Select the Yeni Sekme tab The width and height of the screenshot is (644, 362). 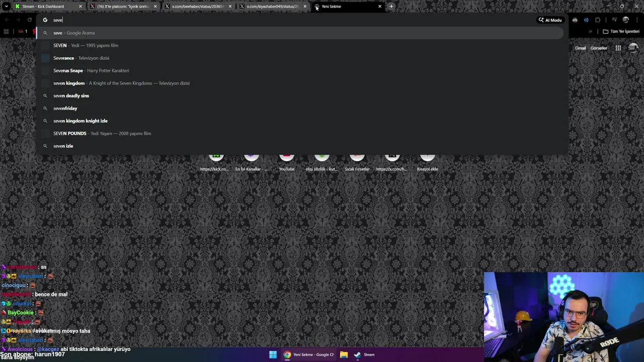click(348, 7)
